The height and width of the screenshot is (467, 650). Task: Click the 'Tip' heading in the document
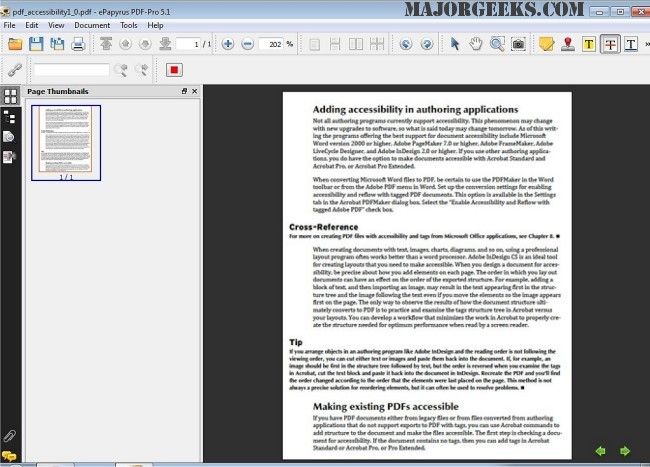click(x=296, y=342)
